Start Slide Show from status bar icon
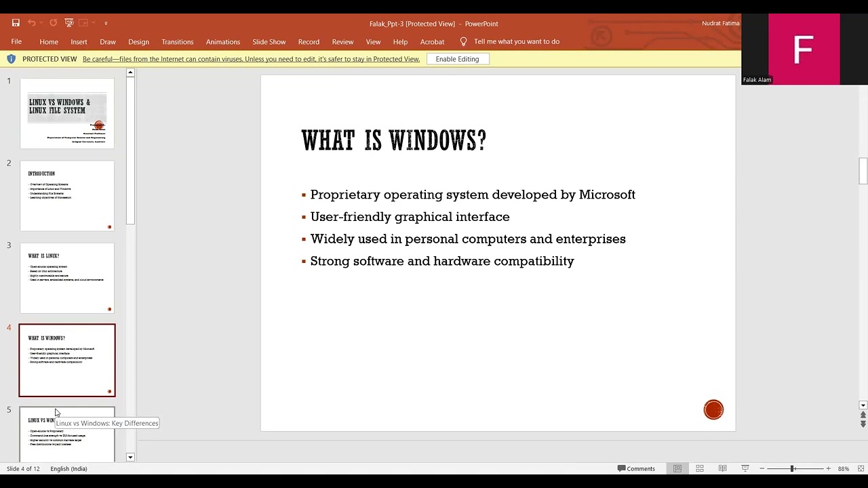Viewport: 868px width, 488px height. tap(745, 468)
